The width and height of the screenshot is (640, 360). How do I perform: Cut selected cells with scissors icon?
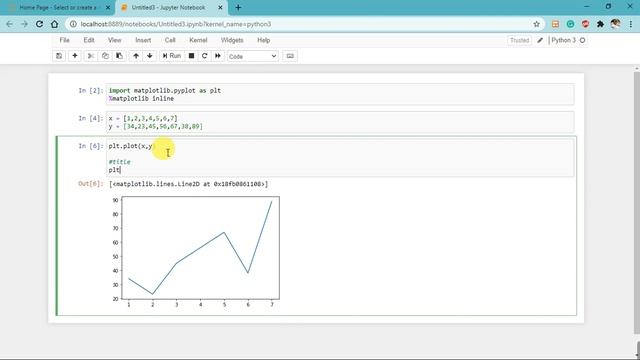[x=91, y=56]
